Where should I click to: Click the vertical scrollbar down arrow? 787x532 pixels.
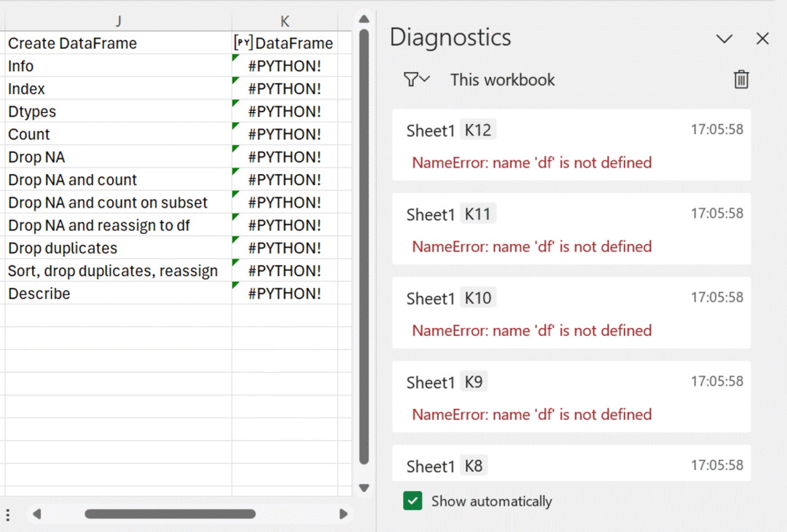[x=364, y=488]
